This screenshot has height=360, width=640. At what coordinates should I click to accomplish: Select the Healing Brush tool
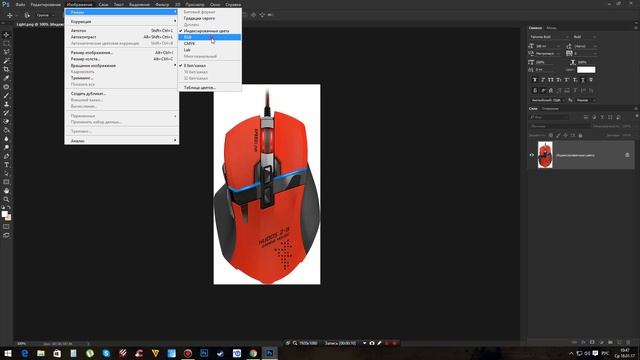click(6, 87)
